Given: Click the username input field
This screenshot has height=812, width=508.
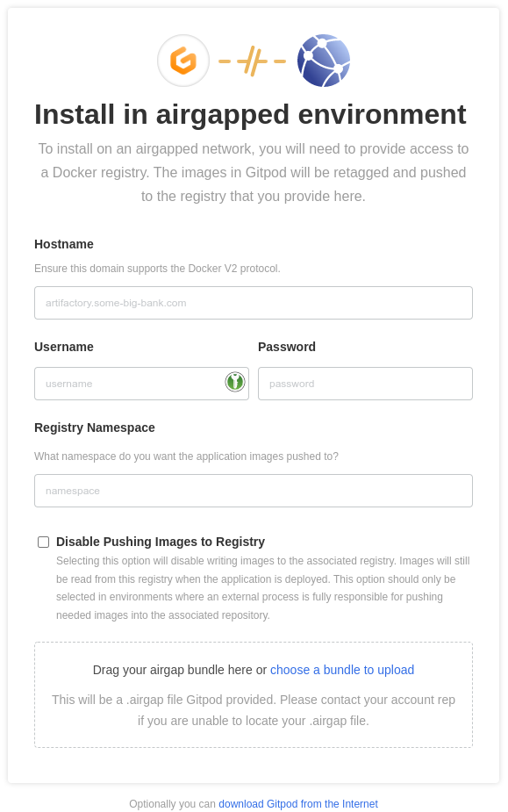Looking at the screenshot, I should click(x=132, y=383).
